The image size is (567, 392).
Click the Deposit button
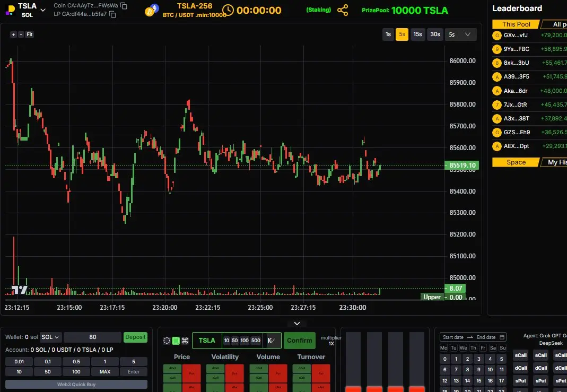click(135, 337)
